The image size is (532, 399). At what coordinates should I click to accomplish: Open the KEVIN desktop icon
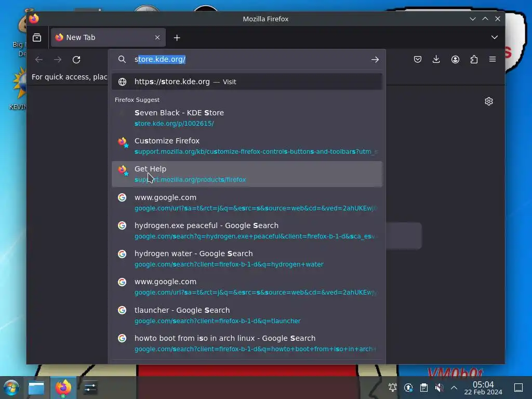19,89
